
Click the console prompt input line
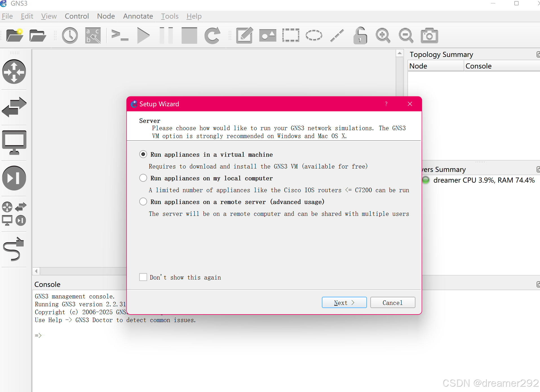click(x=286, y=335)
